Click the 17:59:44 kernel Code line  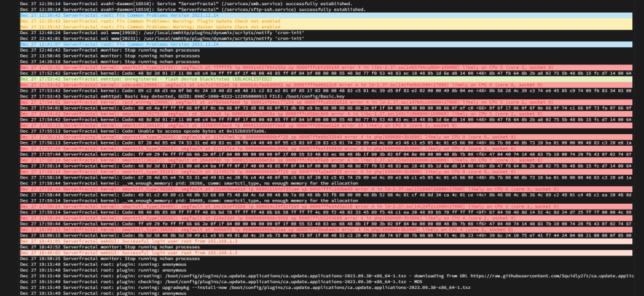326,224
